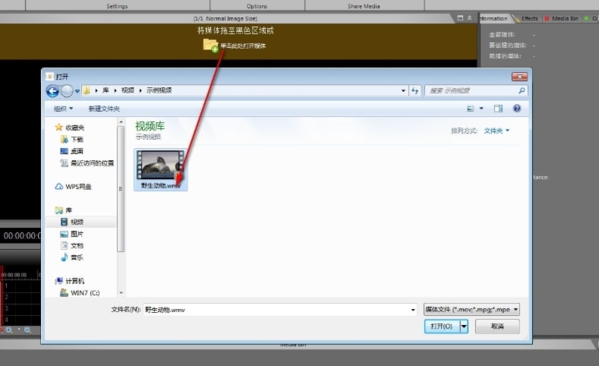Select the 野生动物.wmv video thumbnail
Image resolution: width=599 pixels, height=366 pixels.
(x=160, y=169)
